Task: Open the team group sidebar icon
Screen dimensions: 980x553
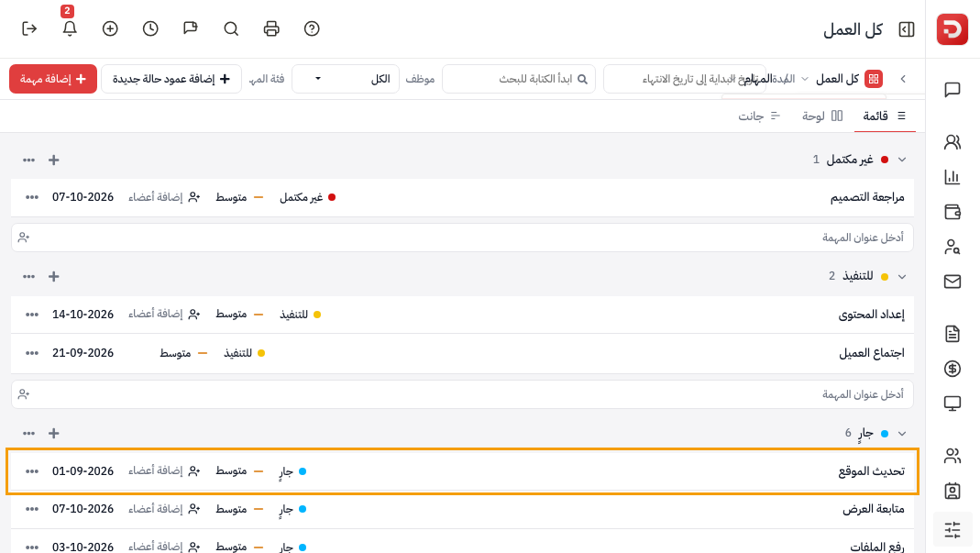Action: (952, 456)
